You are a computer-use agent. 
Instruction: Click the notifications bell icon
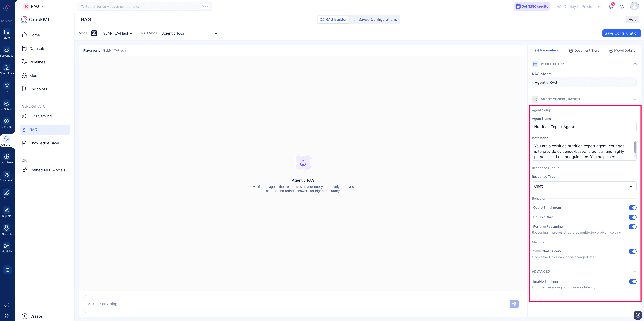pyautogui.click(x=611, y=7)
